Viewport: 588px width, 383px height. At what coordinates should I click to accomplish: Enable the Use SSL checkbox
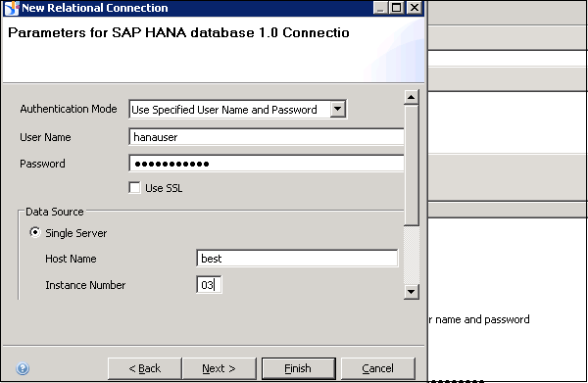click(134, 188)
